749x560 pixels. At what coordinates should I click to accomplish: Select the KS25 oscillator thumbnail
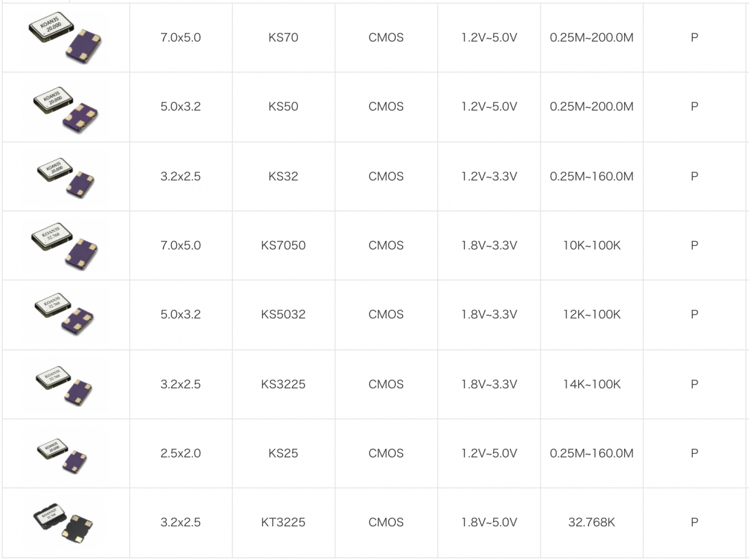pyautogui.click(x=62, y=454)
